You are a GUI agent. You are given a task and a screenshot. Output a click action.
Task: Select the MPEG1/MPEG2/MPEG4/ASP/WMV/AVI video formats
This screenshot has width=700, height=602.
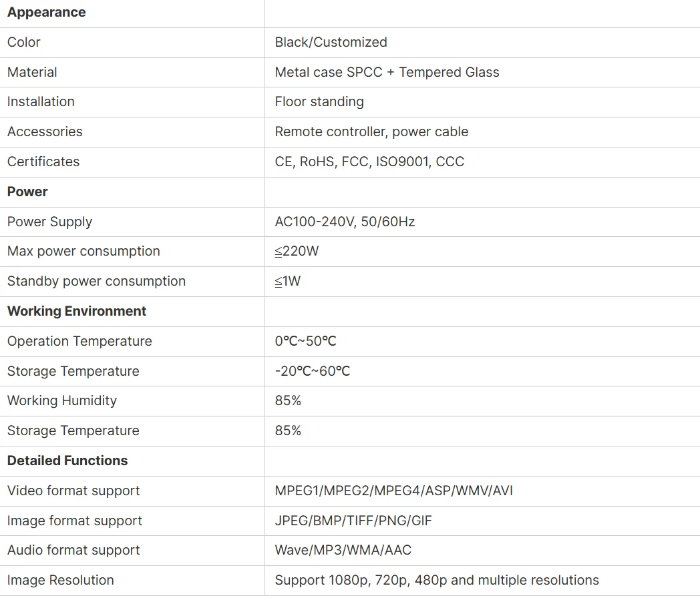(393, 491)
